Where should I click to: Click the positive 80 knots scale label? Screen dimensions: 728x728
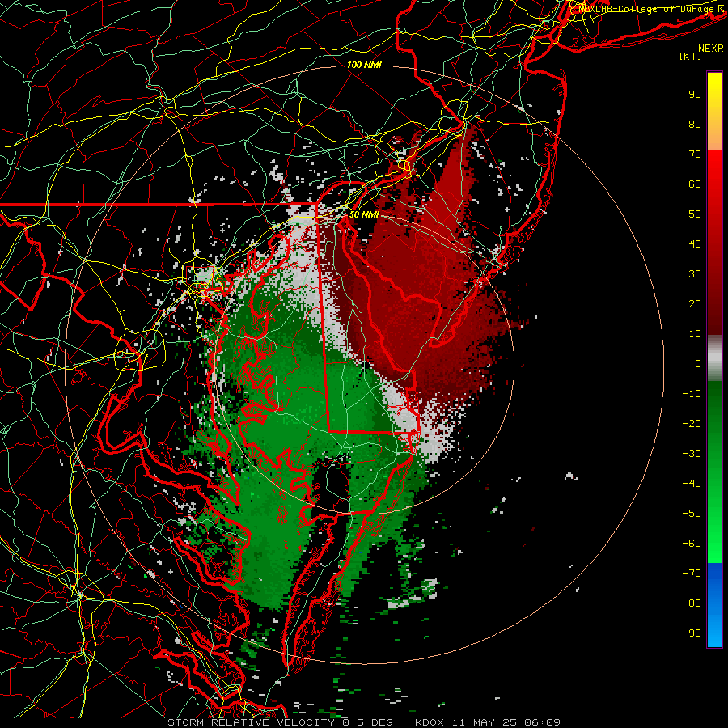pyautogui.click(x=695, y=124)
